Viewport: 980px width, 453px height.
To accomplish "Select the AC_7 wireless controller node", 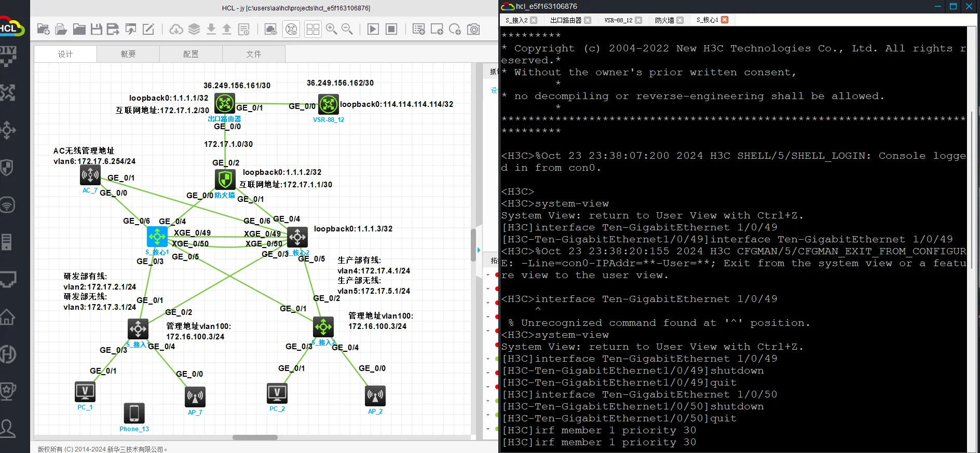I will click(x=90, y=175).
